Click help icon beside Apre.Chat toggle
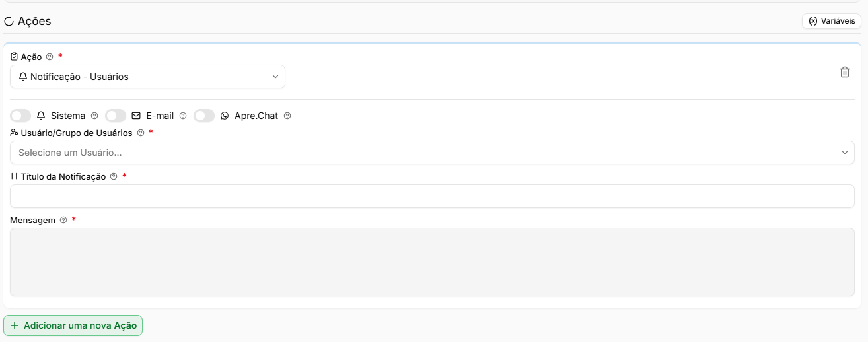 pyautogui.click(x=287, y=116)
